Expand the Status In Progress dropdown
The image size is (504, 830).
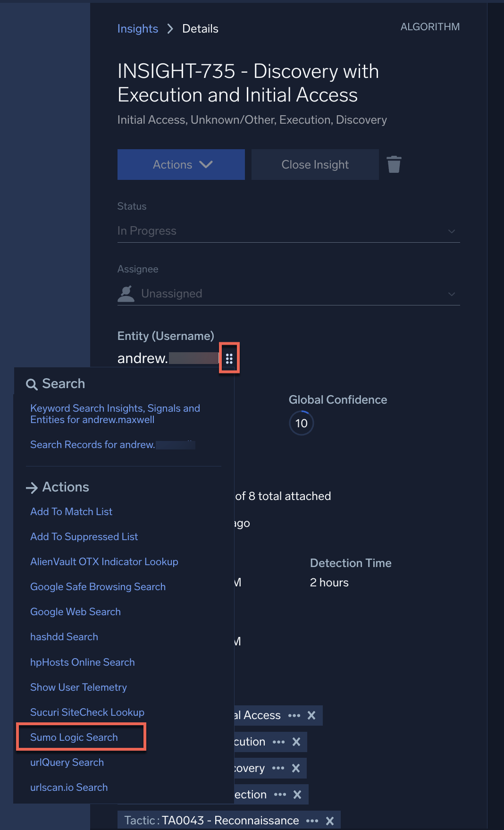[288, 231]
